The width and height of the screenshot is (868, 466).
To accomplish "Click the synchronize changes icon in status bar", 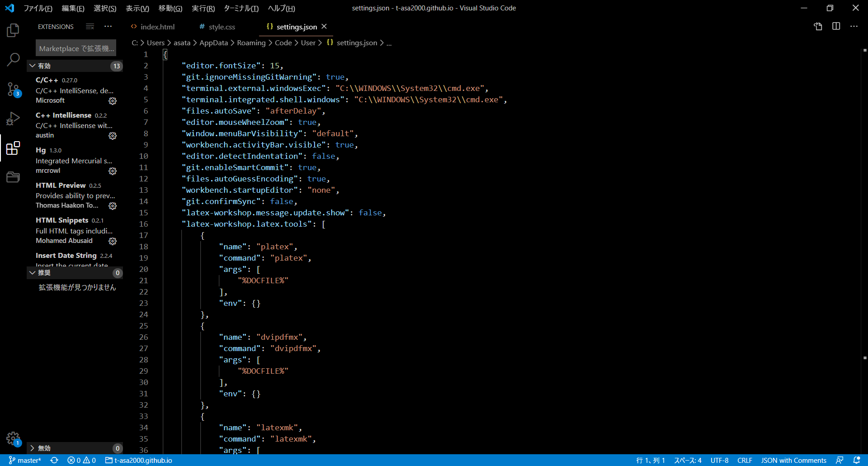I will [54, 460].
